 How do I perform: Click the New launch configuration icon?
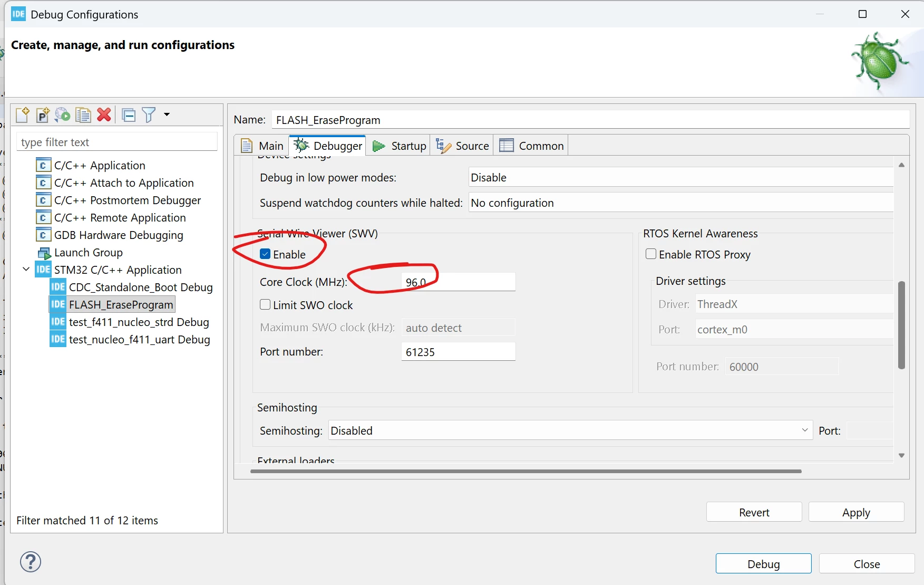point(23,114)
